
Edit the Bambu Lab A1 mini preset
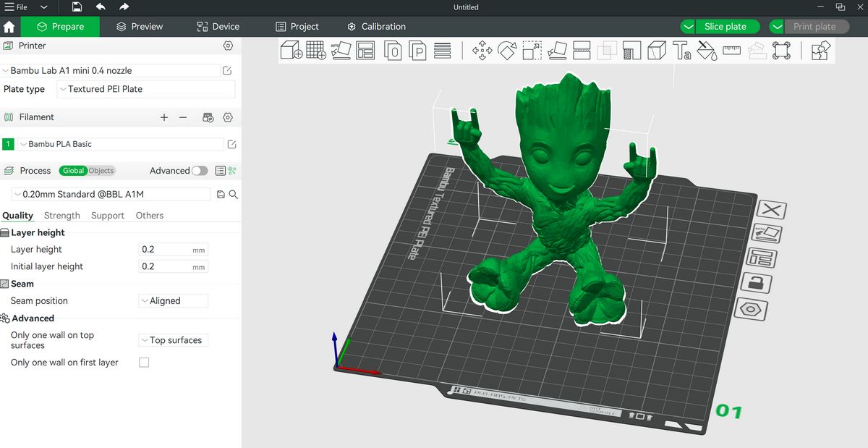pos(227,71)
